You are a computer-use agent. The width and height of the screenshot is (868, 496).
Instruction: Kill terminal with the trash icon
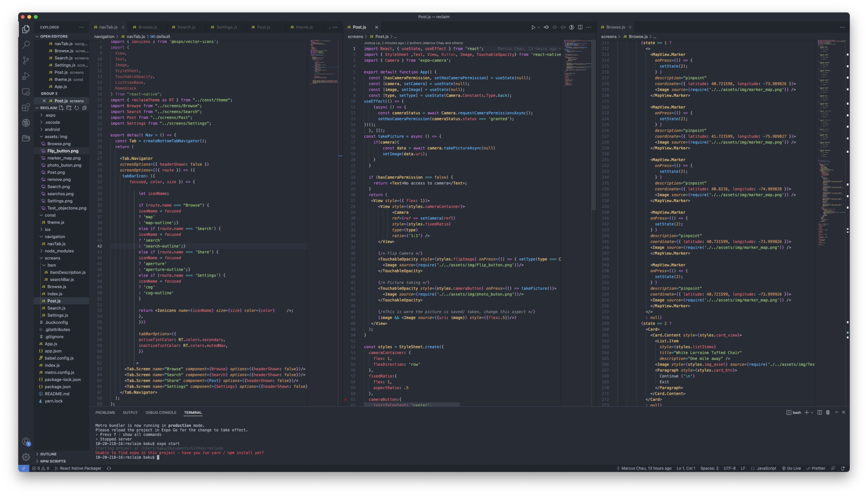coord(828,412)
